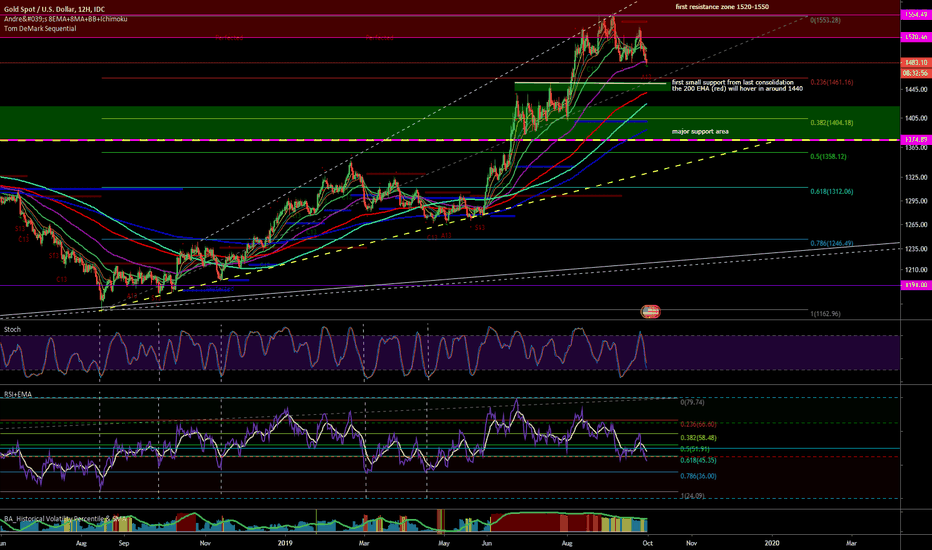This screenshot has height=550, width=932.
Task: Click the 2019 label on time axis
Action: coord(285,543)
